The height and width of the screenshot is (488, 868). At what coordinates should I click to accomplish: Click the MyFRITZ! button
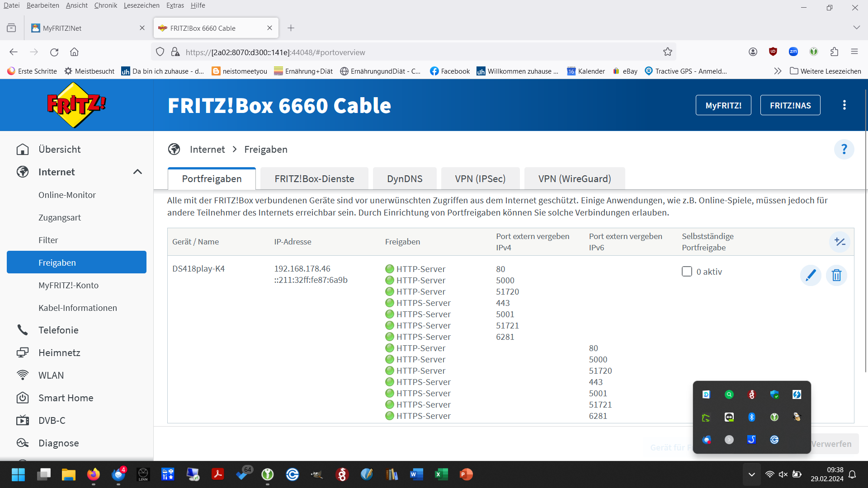click(723, 105)
